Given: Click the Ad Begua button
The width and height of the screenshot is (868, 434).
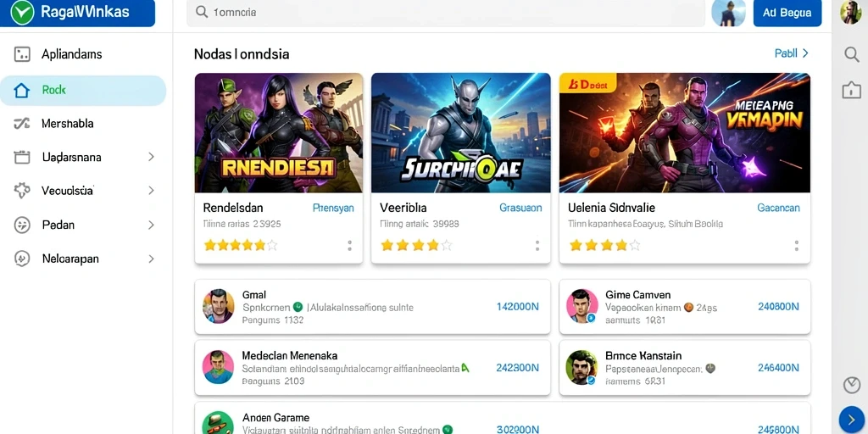Looking at the screenshot, I should coord(787,13).
